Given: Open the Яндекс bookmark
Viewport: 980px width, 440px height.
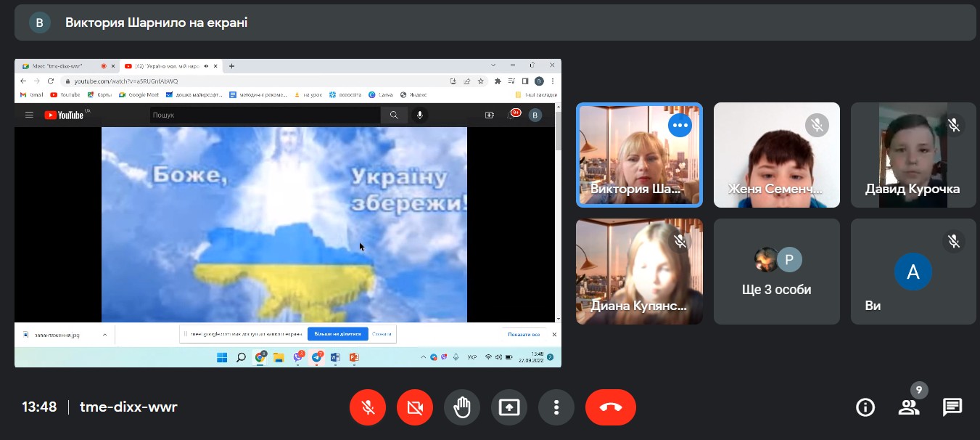Looking at the screenshot, I should (x=413, y=94).
